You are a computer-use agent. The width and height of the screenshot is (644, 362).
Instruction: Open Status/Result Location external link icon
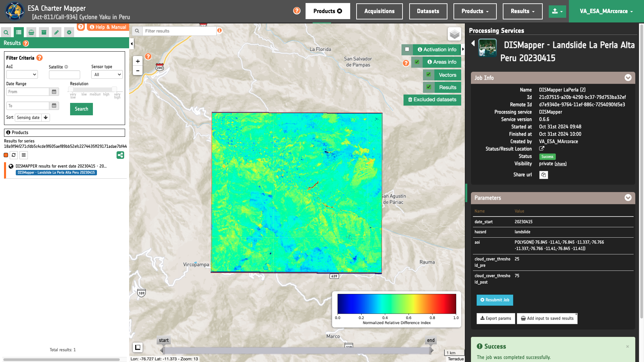tap(541, 148)
